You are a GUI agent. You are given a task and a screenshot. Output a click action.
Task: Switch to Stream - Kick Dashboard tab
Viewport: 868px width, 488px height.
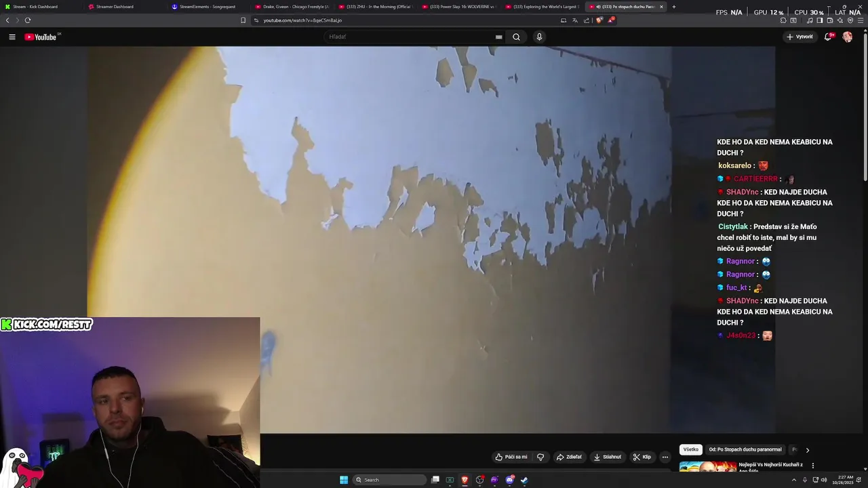(x=41, y=7)
